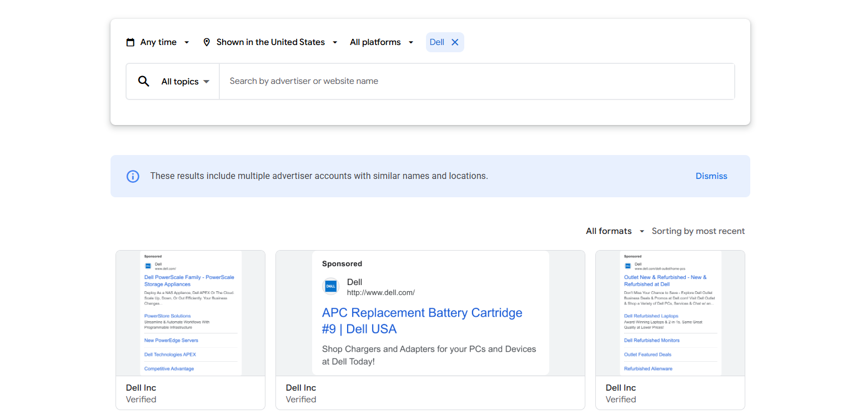Click the calendar icon beside Any time
Screen dimensions: 868x414
pyautogui.click(x=131, y=42)
